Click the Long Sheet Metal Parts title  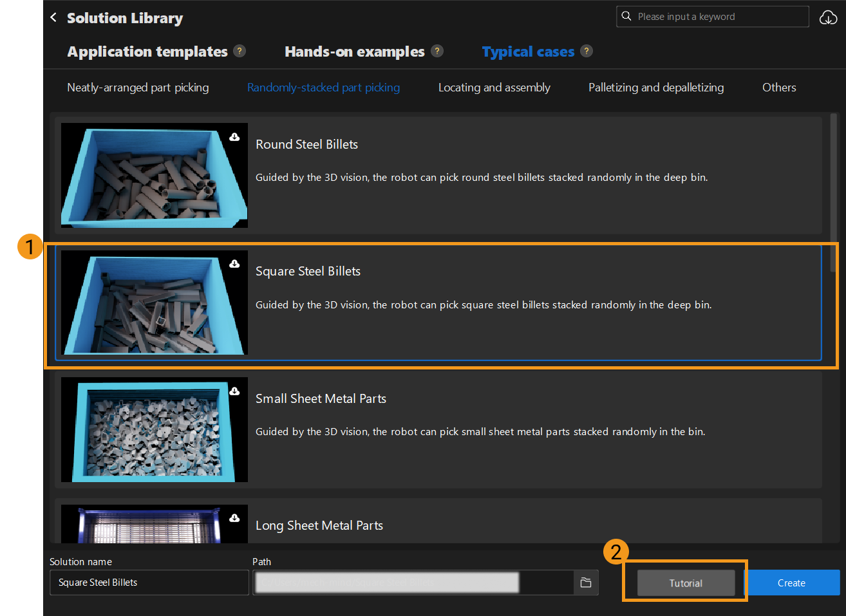pos(319,525)
